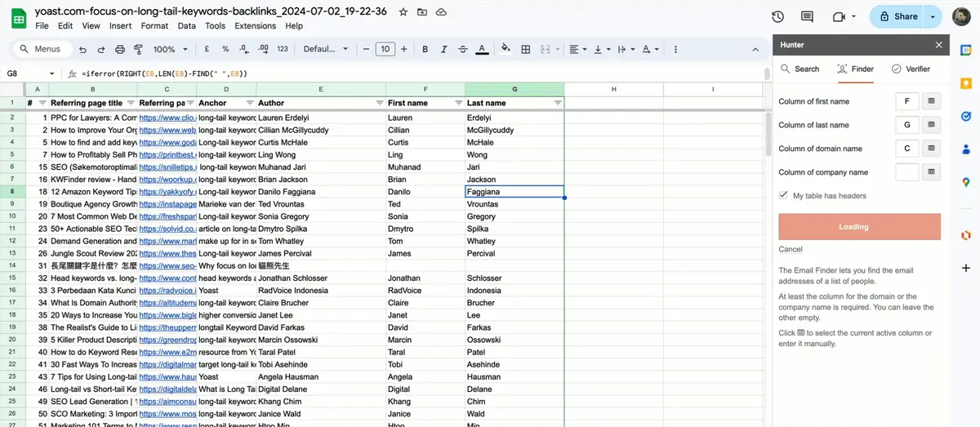The height and width of the screenshot is (427, 980).
Task: Click the Cancel link in Hunter
Action: (x=791, y=249)
